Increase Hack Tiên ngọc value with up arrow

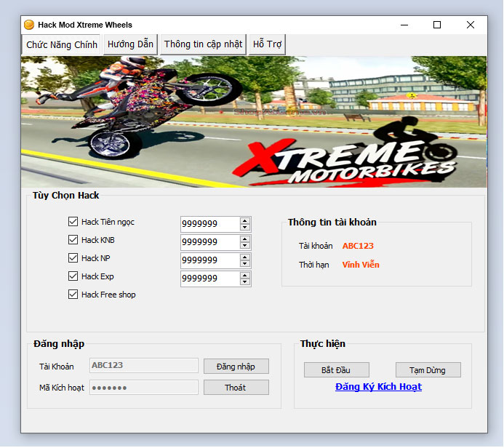point(245,221)
